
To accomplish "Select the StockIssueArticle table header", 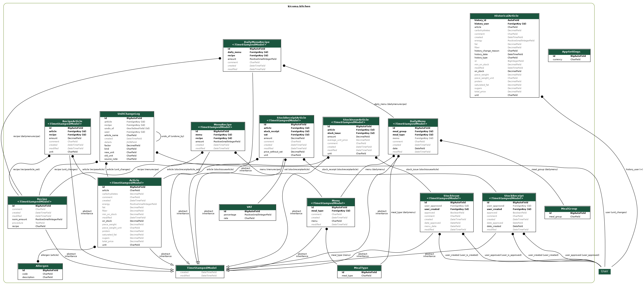I will pos(351,121).
